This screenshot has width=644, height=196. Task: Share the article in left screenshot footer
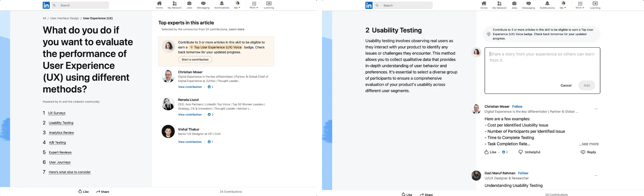tap(103, 191)
